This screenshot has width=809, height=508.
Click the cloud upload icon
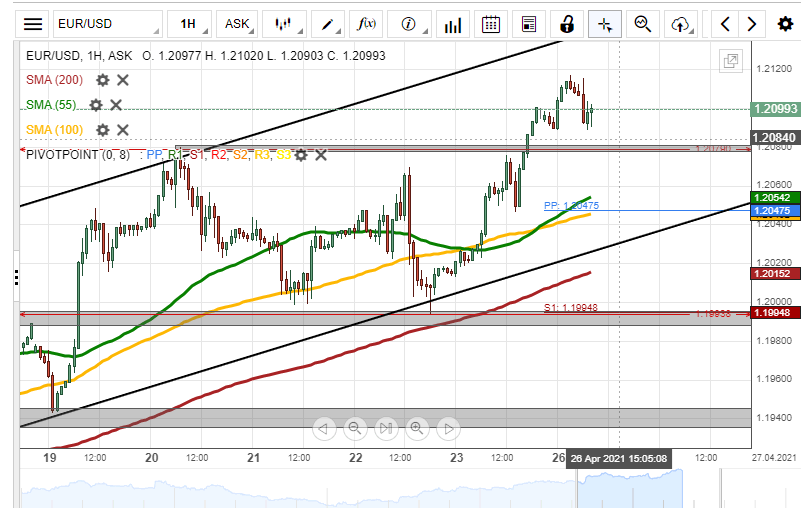pyautogui.click(x=681, y=24)
